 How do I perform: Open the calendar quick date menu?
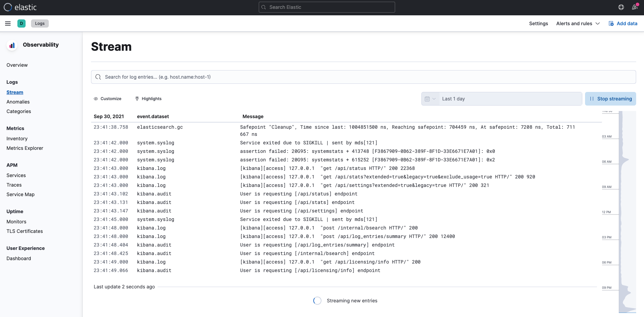(430, 99)
